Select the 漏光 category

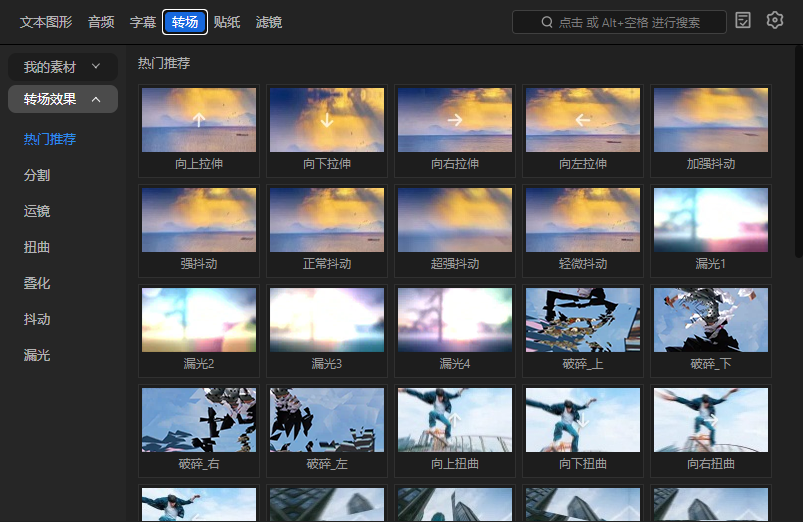pos(37,355)
